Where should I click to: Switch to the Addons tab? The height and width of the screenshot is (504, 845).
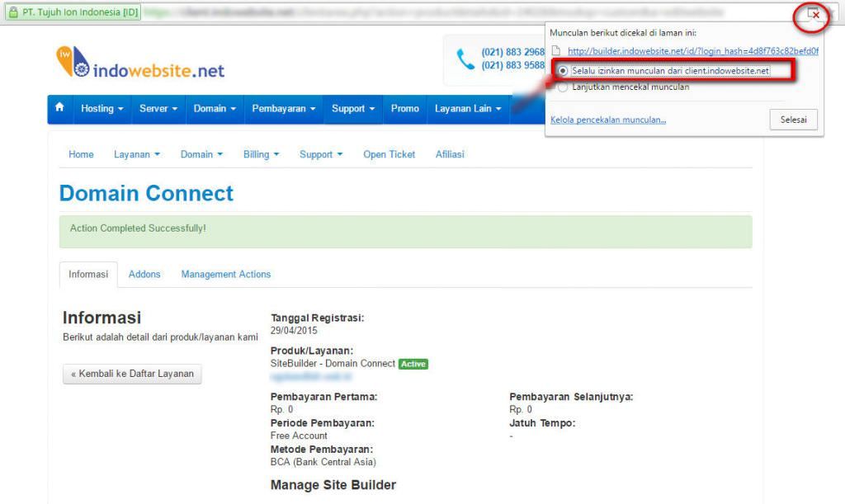click(x=144, y=274)
